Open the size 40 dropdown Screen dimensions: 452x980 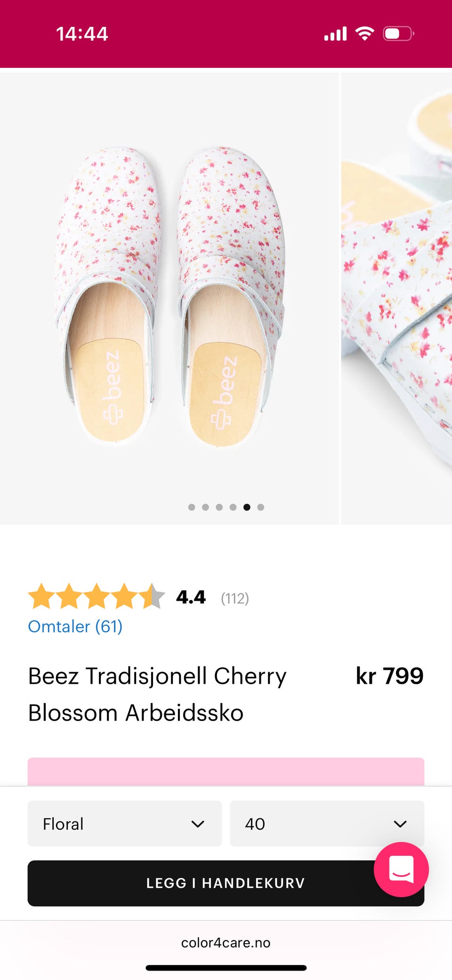326,824
